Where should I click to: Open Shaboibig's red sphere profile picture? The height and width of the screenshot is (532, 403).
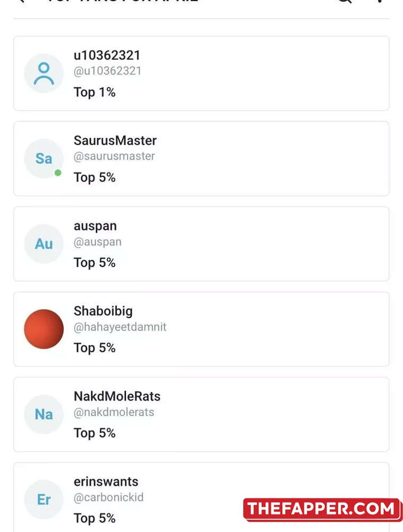click(44, 329)
